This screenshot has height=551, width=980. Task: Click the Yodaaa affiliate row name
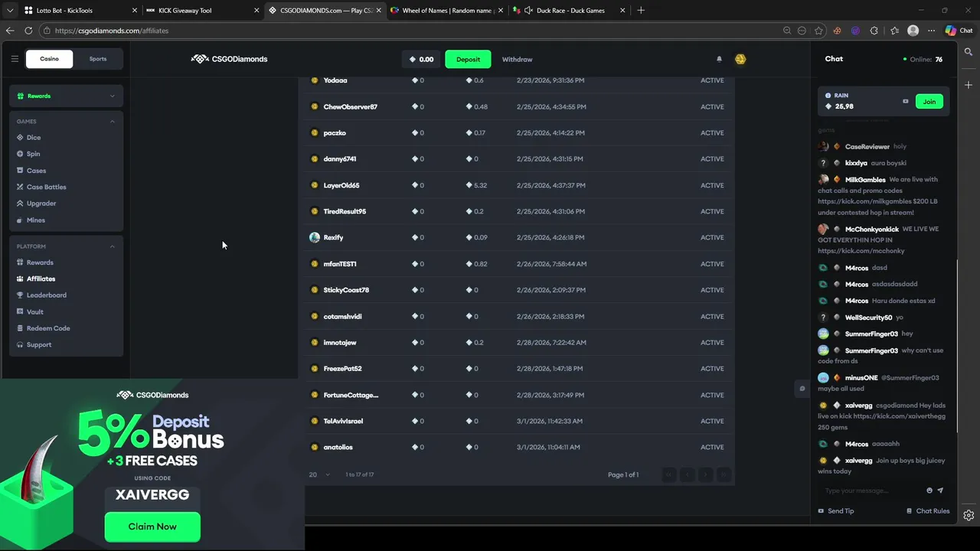[335, 80]
